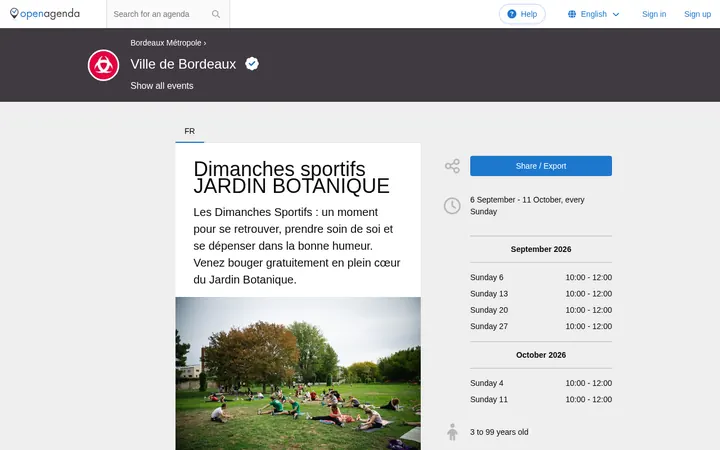Select the Sunday 27 timing row
The width and height of the screenshot is (720, 450).
(540, 326)
